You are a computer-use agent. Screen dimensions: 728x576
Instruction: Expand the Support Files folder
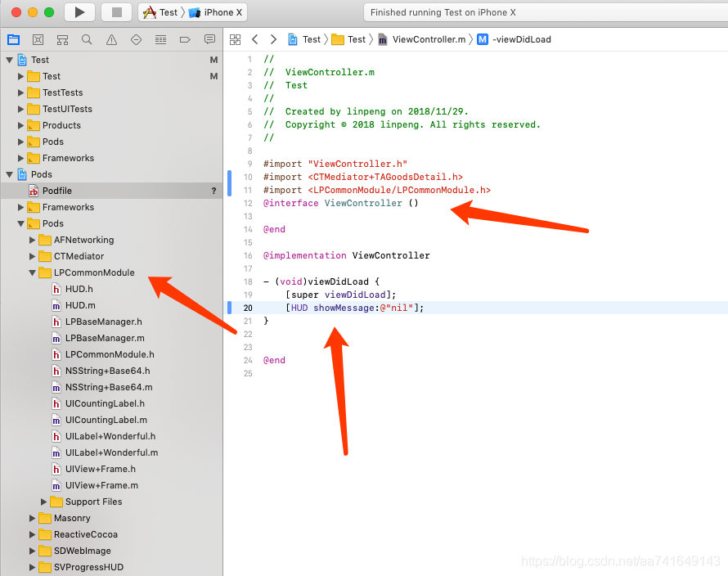tap(43, 502)
